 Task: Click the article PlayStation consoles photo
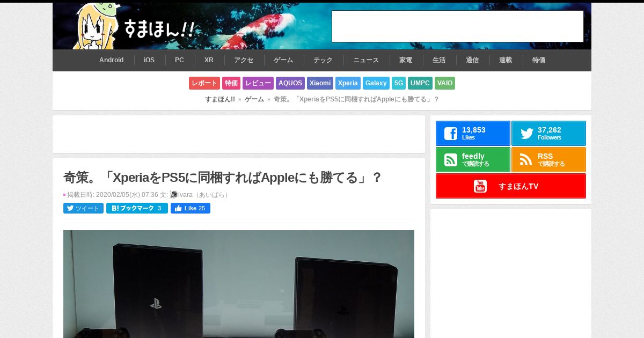pos(239,284)
